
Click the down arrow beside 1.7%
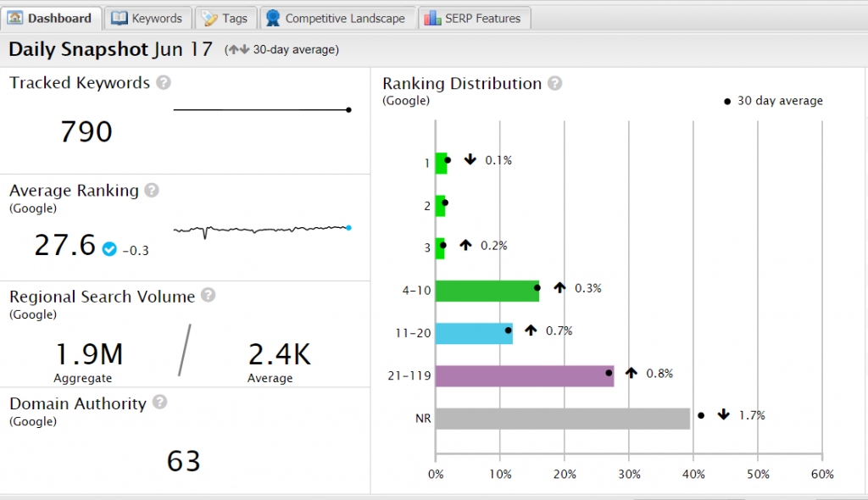pyautogui.click(x=724, y=414)
